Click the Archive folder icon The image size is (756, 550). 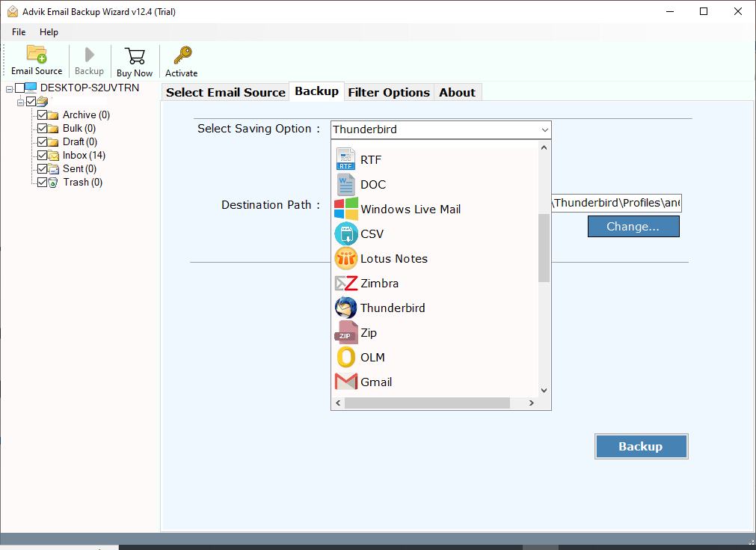pos(53,114)
